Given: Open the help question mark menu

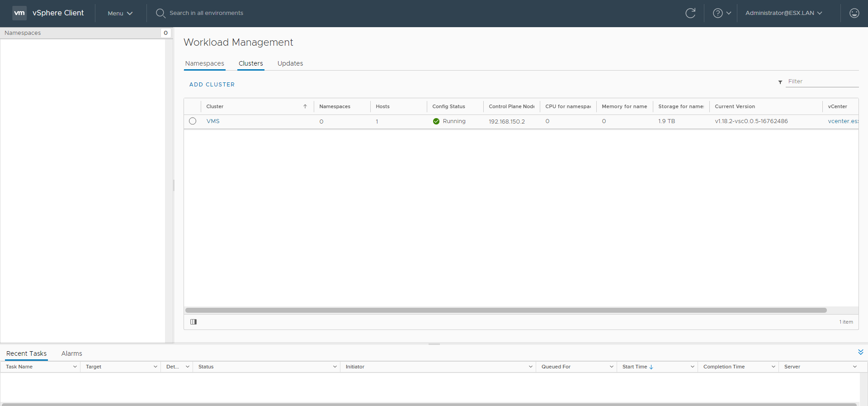Looking at the screenshot, I should [722, 13].
